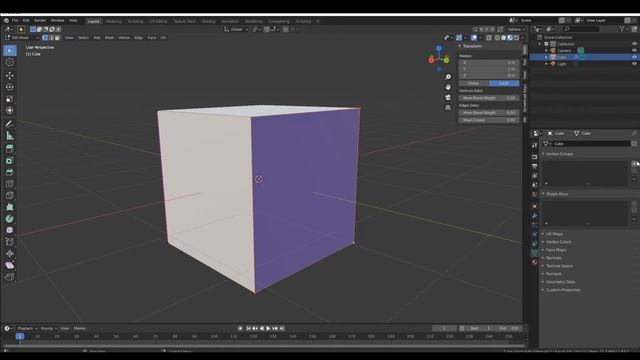Select the Measure ruler tool
The width and height of the screenshot is (640, 360).
[10, 136]
